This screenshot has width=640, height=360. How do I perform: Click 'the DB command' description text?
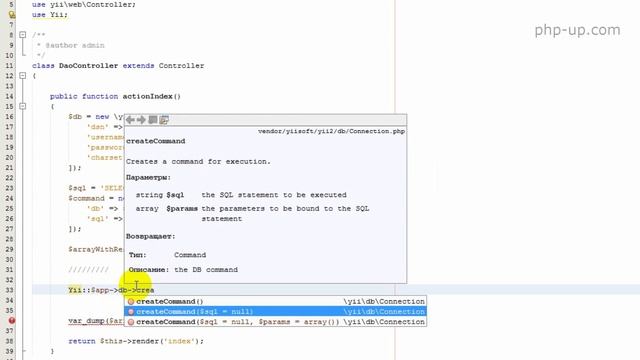pos(206,270)
